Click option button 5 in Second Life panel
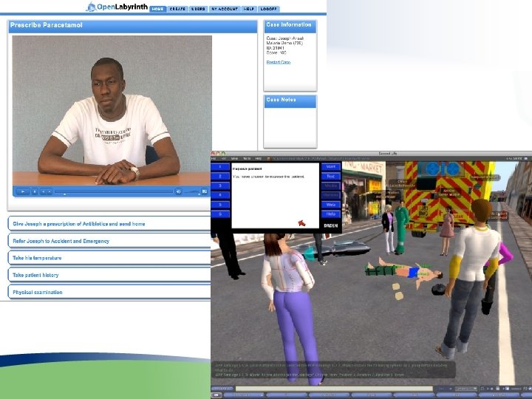This screenshot has width=532, height=399. [x=220, y=205]
